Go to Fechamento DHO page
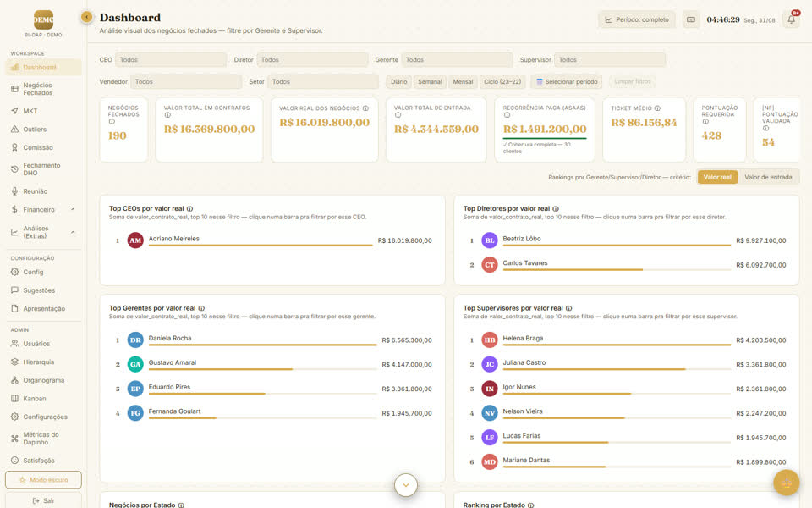 pos(43,169)
